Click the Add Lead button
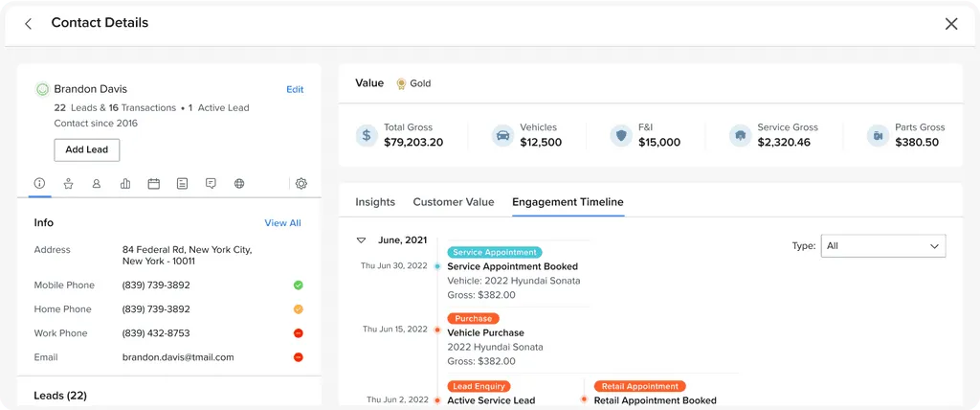 87,149
